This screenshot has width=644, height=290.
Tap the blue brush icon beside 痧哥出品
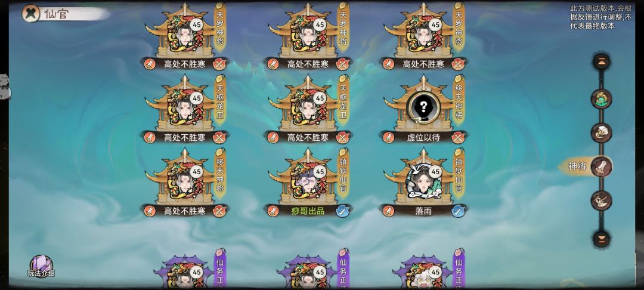pos(342,211)
